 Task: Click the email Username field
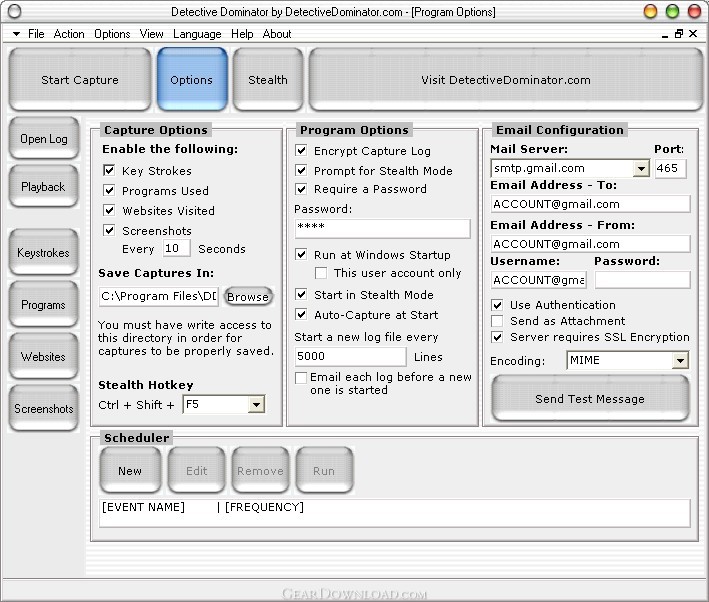(x=539, y=280)
